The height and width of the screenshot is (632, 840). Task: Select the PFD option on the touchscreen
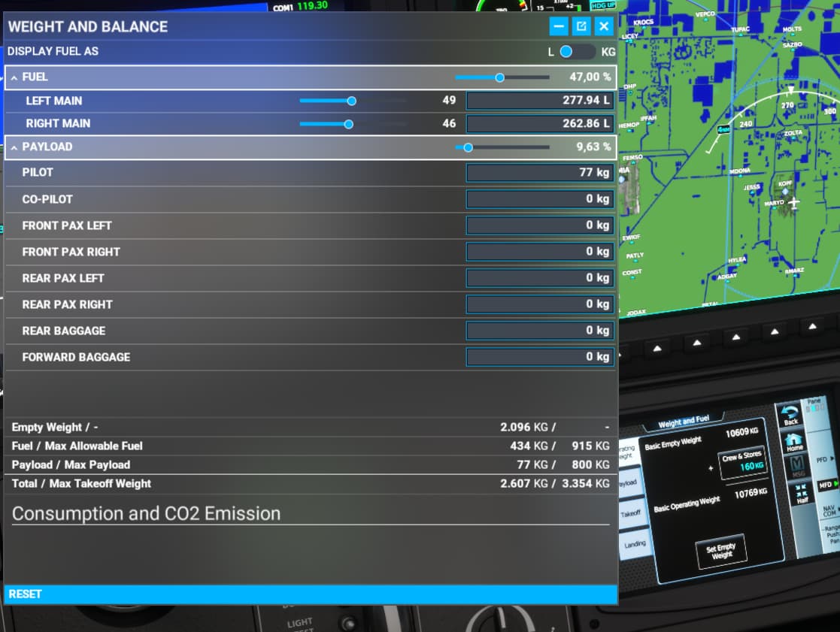click(826, 459)
